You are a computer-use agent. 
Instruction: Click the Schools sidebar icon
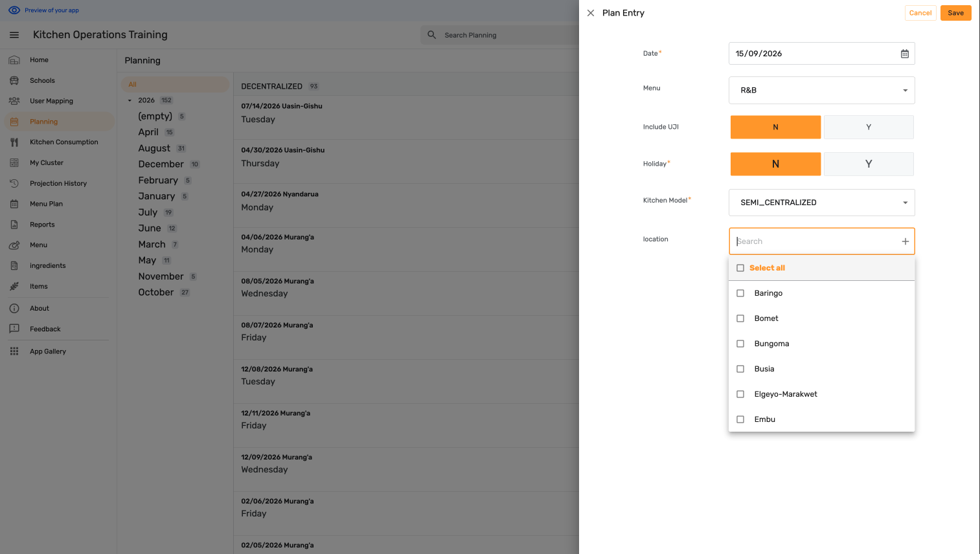14,81
